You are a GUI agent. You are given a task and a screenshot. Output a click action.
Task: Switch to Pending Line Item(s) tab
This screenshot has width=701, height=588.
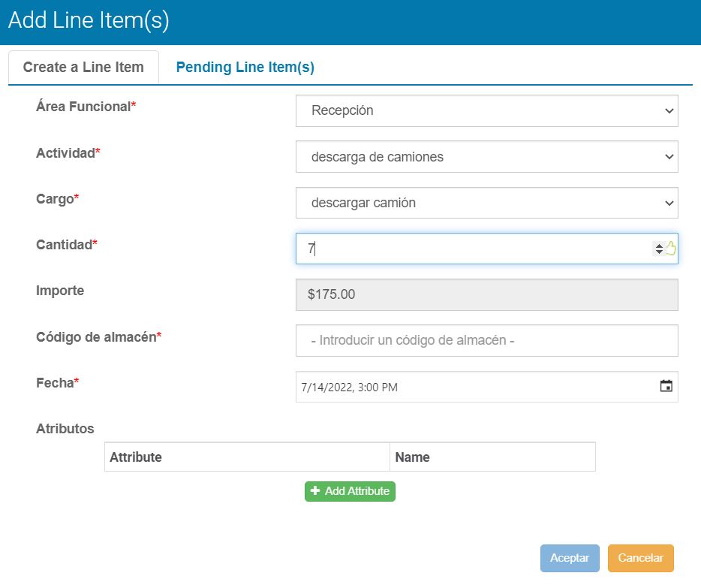(x=245, y=68)
